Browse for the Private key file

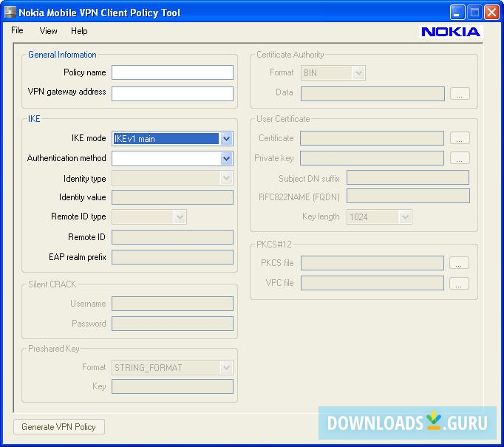[460, 158]
